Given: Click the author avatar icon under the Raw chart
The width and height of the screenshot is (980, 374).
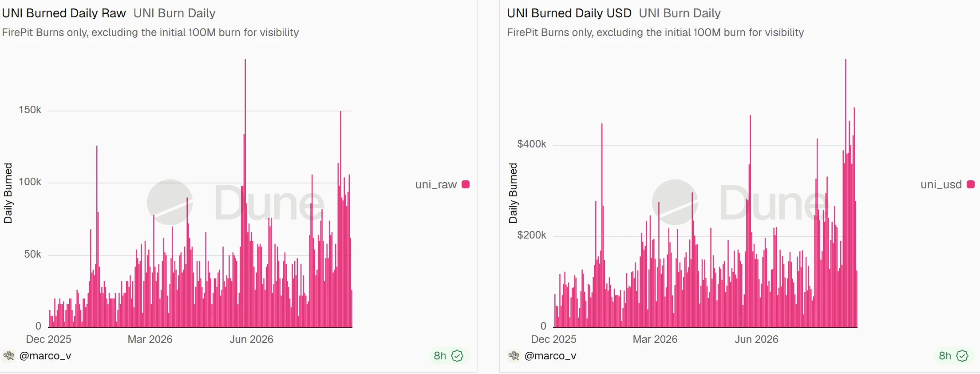Looking at the screenshot, I should click(9, 355).
